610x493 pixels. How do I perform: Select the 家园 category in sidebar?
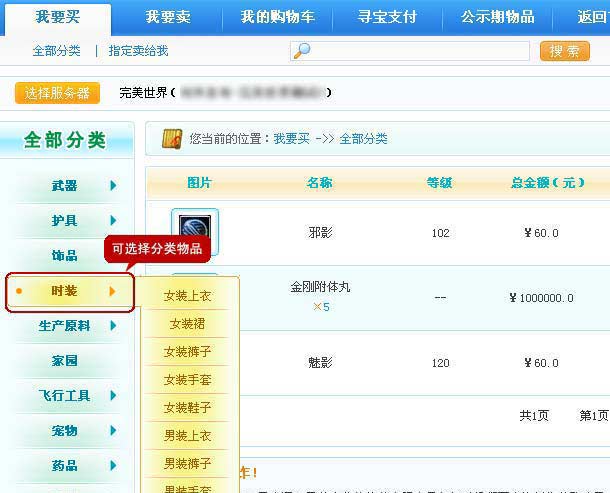pyautogui.click(x=65, y=360)
